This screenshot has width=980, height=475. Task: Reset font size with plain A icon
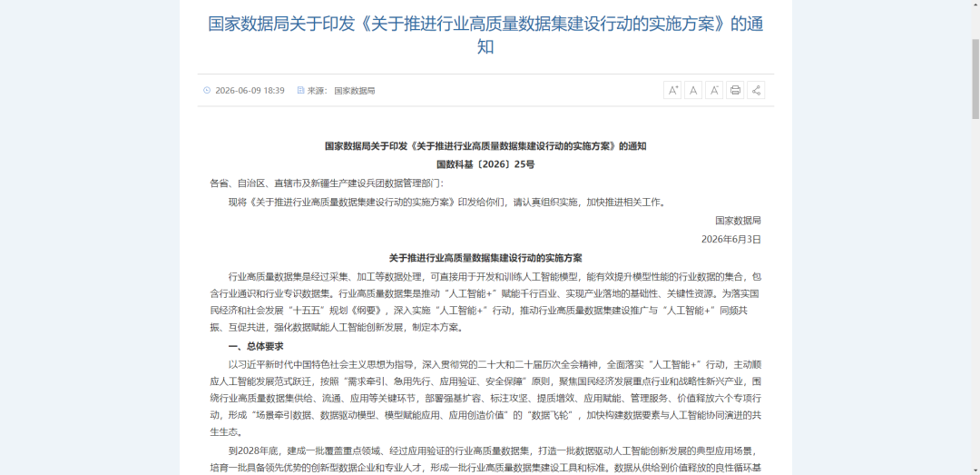(x=693, y=90)
